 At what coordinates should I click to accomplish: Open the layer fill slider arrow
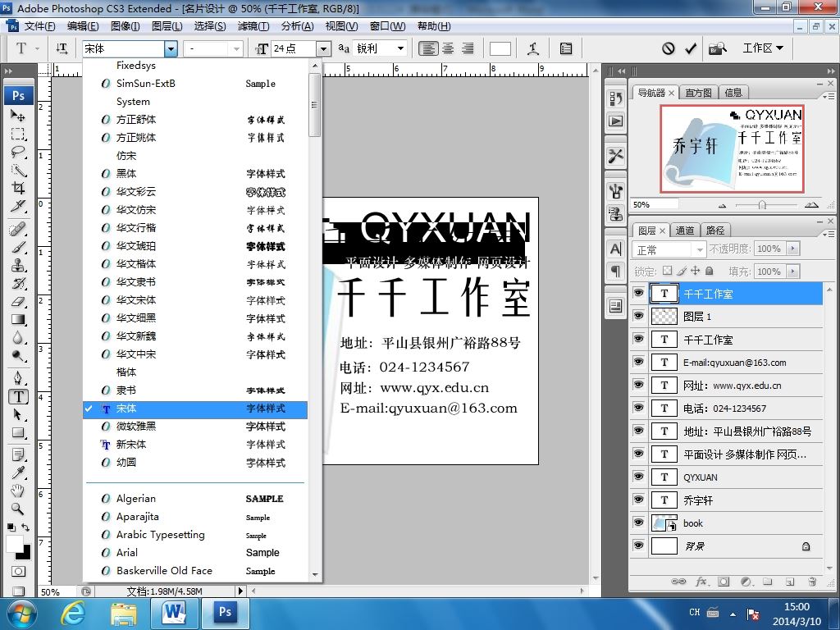[793, 272]
